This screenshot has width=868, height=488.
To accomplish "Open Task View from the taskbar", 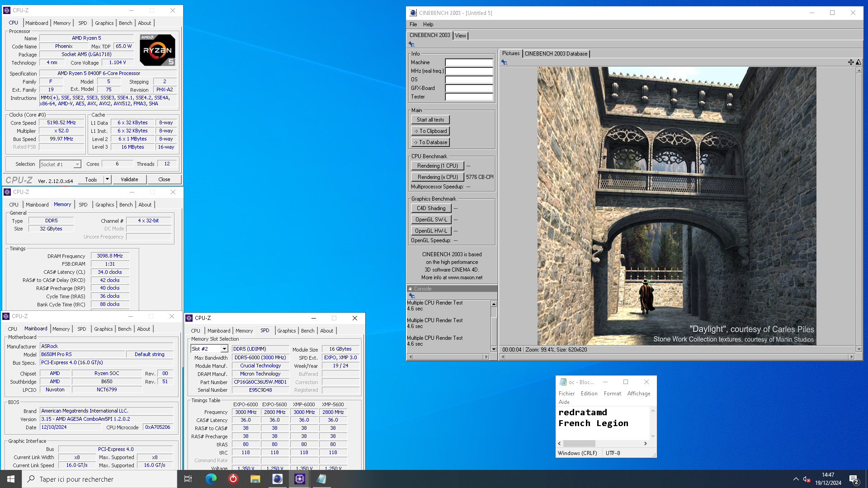I will pyautogui.click(x=188, y=479).
